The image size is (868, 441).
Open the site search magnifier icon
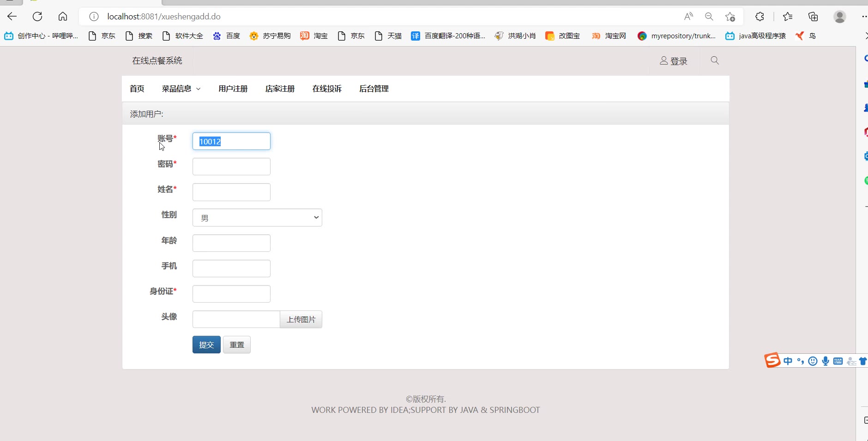coord(715,60)
